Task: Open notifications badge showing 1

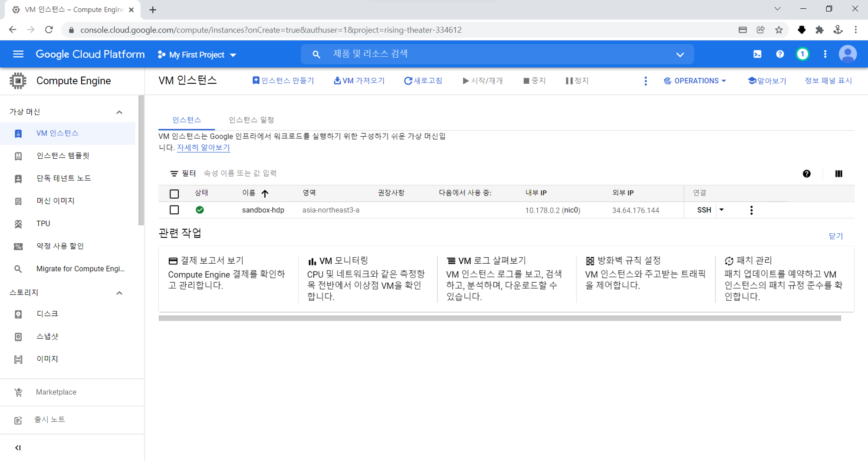Action: click(x=802, y=54)
